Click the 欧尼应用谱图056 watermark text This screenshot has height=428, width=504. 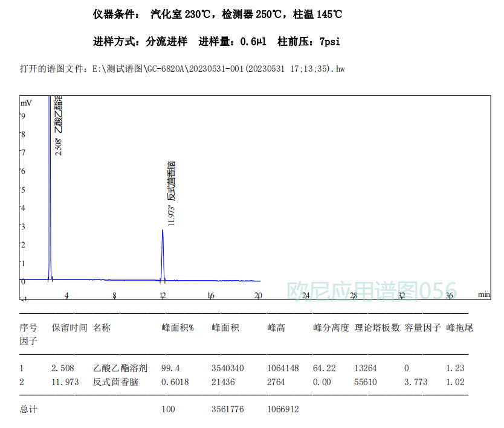(x=371, y=291)
